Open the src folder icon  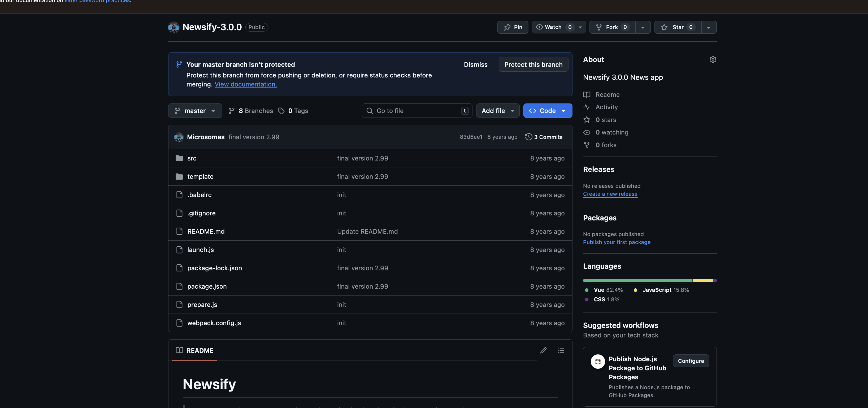179,158
